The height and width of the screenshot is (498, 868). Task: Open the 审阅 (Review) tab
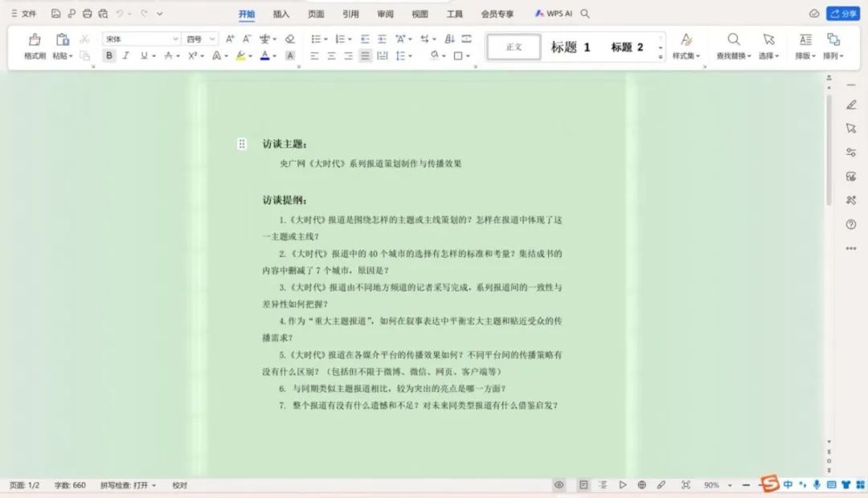pos(385,14)
